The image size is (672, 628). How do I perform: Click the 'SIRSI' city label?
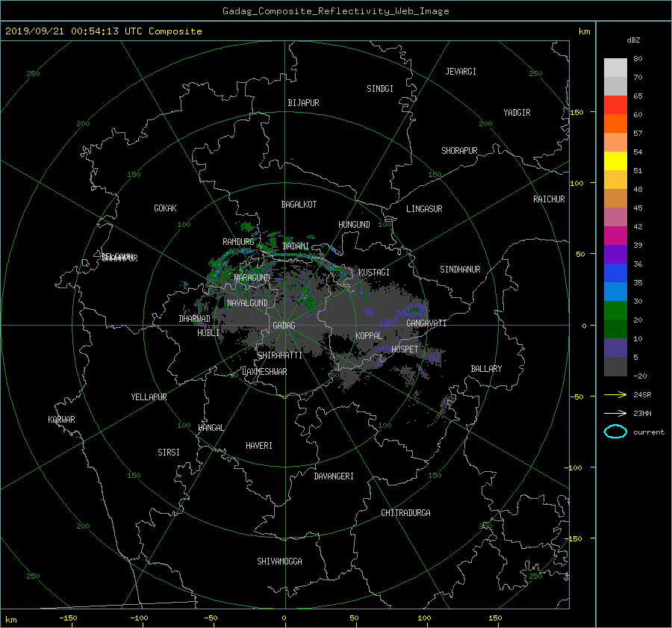click(x=169, y=453)
